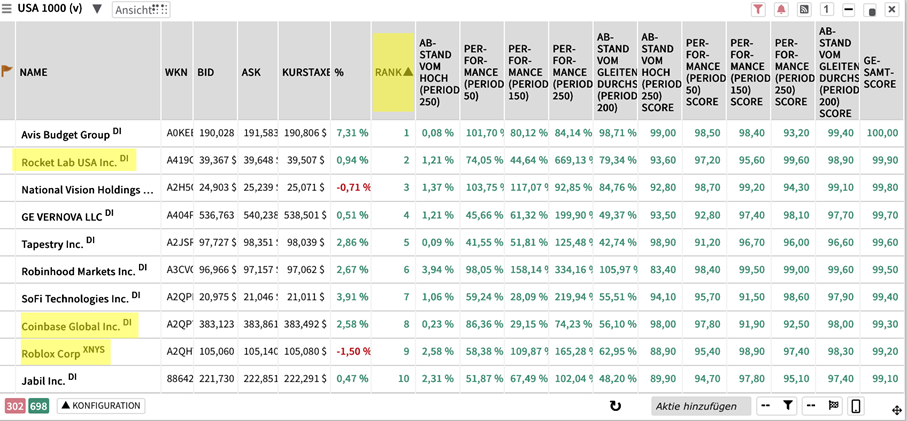Click the '1' button in top toolbar
Screen dimensions: 907x421
pos(827,10)
